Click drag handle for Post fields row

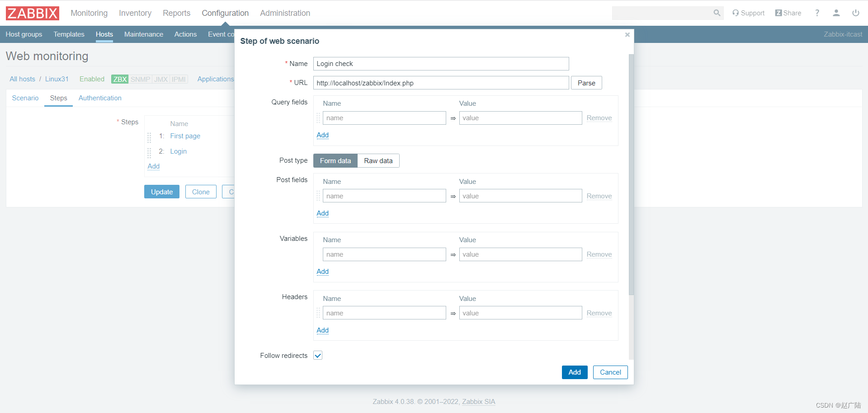pos(318,196)
